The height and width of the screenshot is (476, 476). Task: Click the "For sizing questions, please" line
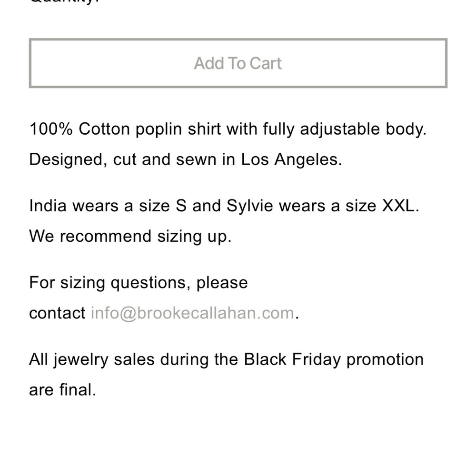point(139,283)
